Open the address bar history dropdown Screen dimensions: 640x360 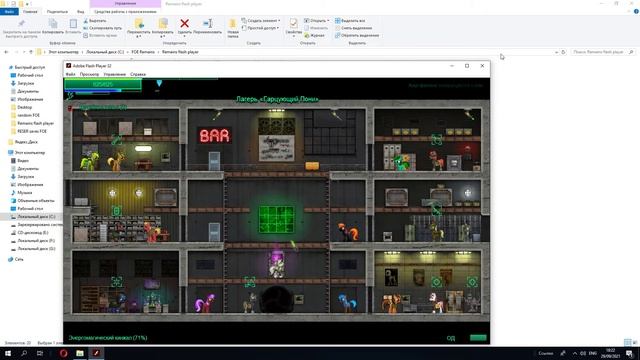coord(556,52)
